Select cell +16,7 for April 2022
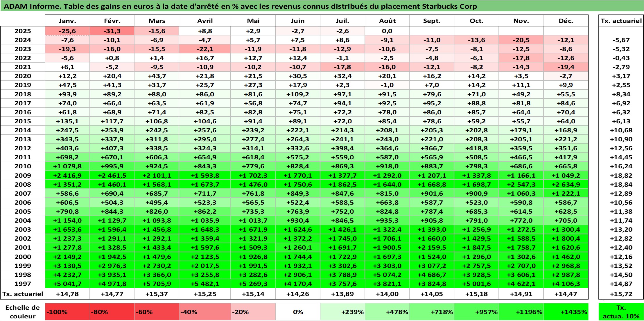 [205, 58]
